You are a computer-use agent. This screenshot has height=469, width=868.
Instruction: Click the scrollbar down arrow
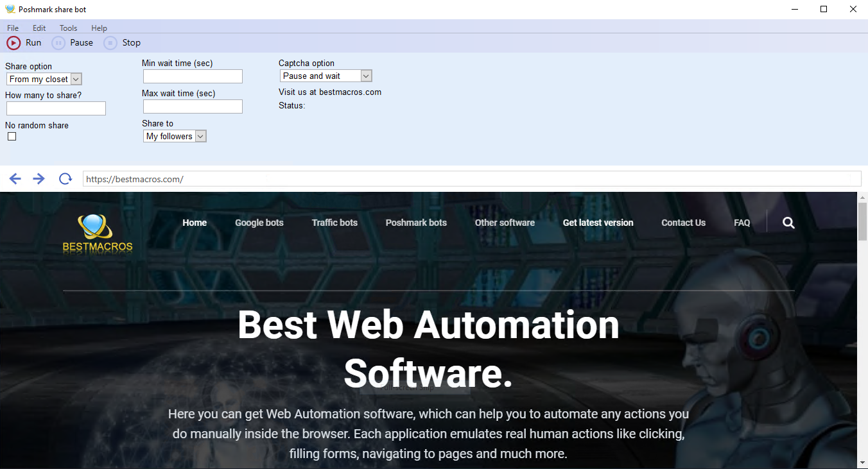click(x=862, y=462)
